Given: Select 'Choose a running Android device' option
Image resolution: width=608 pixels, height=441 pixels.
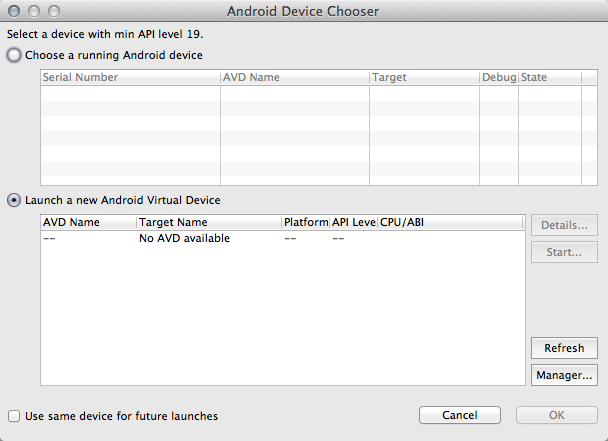Looking at the screenshot, I should (14, 56).
